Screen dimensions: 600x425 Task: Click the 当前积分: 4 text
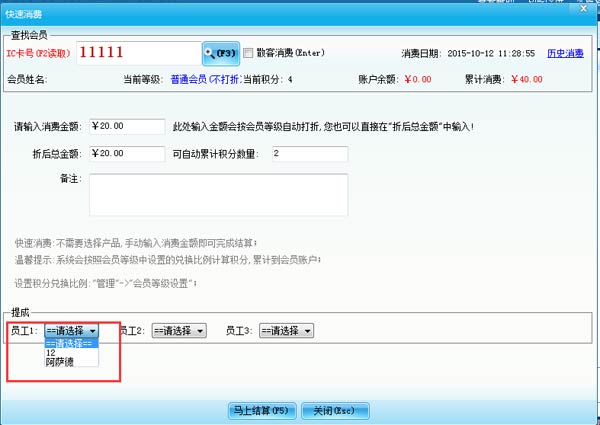[268, 80]
